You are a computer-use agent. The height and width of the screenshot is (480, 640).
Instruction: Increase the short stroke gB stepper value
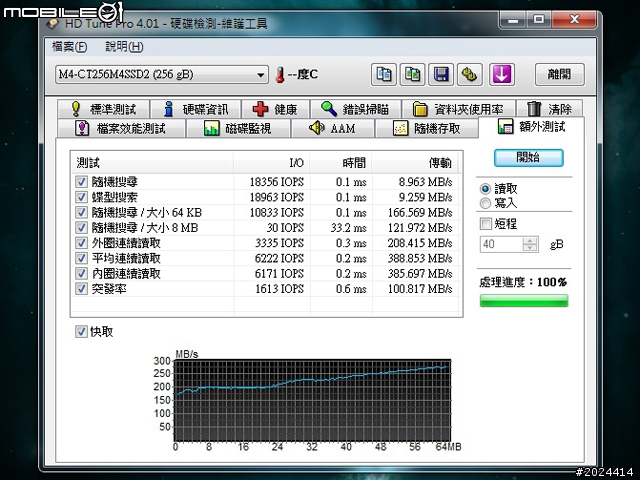530,240
